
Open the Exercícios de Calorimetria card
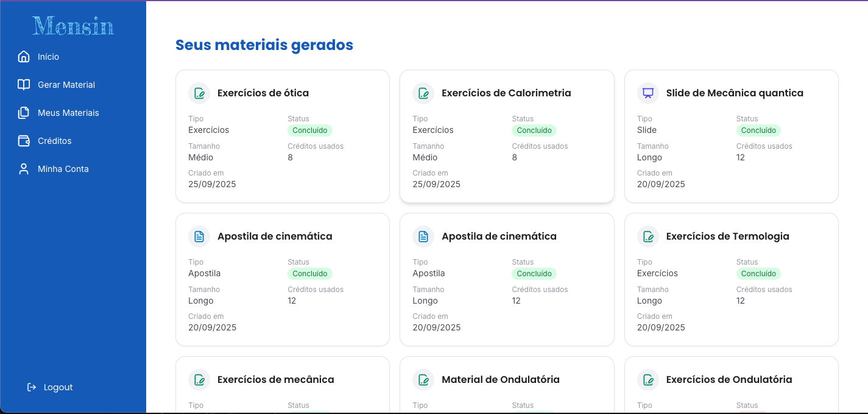[x=507, y=136]
